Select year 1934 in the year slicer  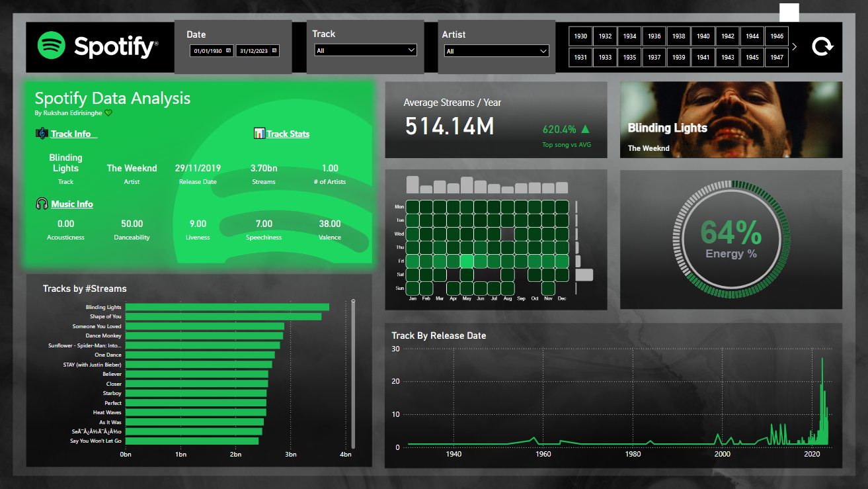[x=629, y=36]
